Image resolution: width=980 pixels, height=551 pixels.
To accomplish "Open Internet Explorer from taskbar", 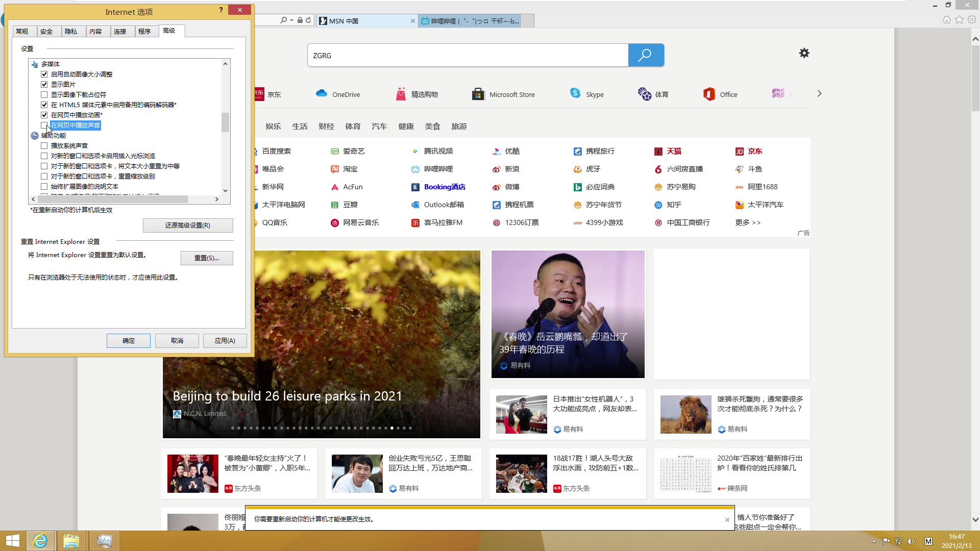I will pyautogui.click(x=40, y=541).
